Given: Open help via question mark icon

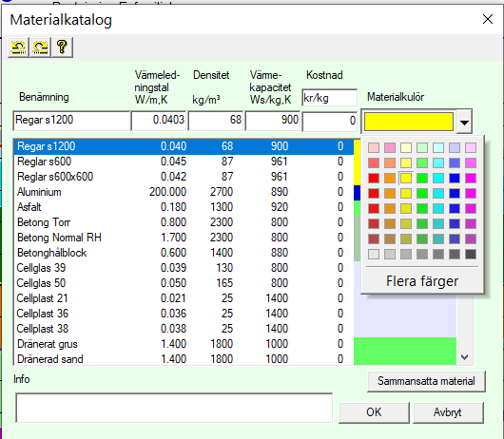Looking at the screenshot, I should coord(62,48).
